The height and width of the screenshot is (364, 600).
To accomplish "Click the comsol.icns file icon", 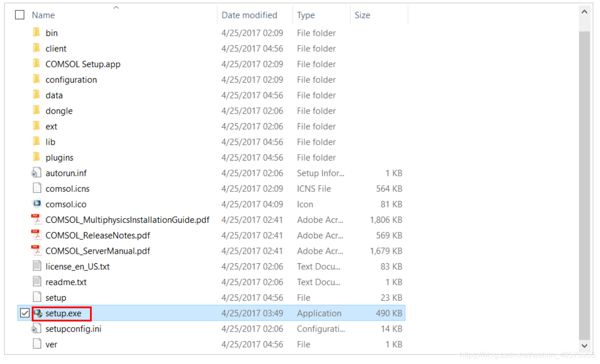I will 36,188.
